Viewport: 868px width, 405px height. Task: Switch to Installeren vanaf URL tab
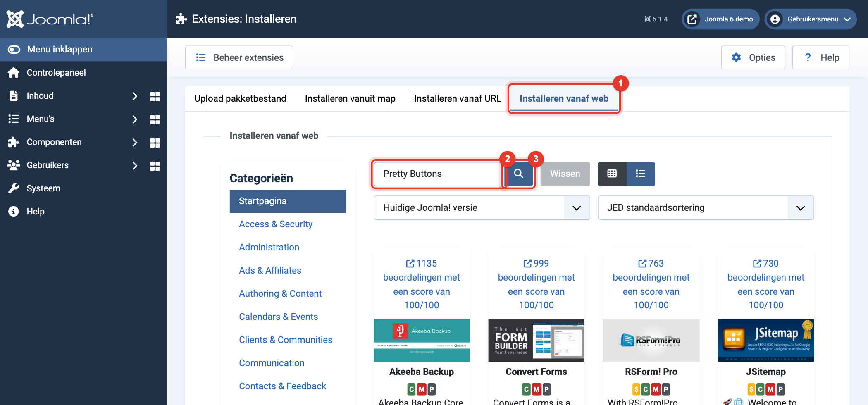pos(458,98)
